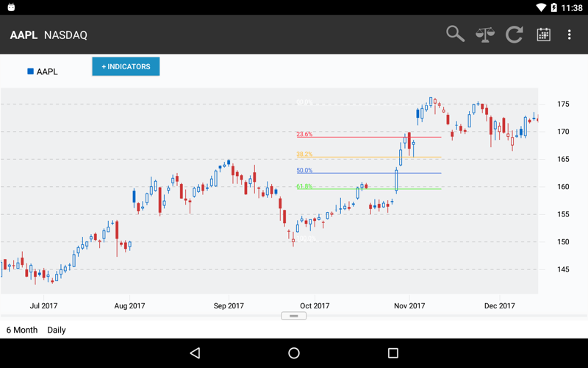Grab the panel divider handle below chart
The height and width of the screenshot is (368, 588).
293,316
